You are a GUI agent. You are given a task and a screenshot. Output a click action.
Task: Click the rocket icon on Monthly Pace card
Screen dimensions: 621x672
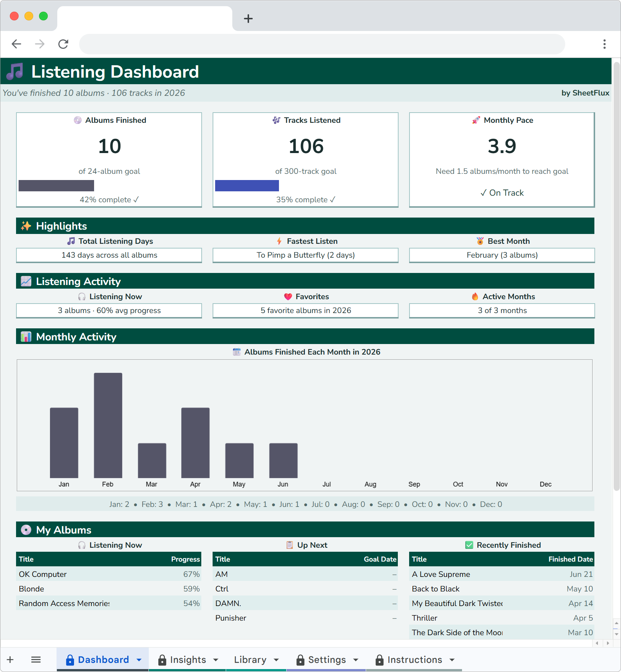click(x=476, y=120)
